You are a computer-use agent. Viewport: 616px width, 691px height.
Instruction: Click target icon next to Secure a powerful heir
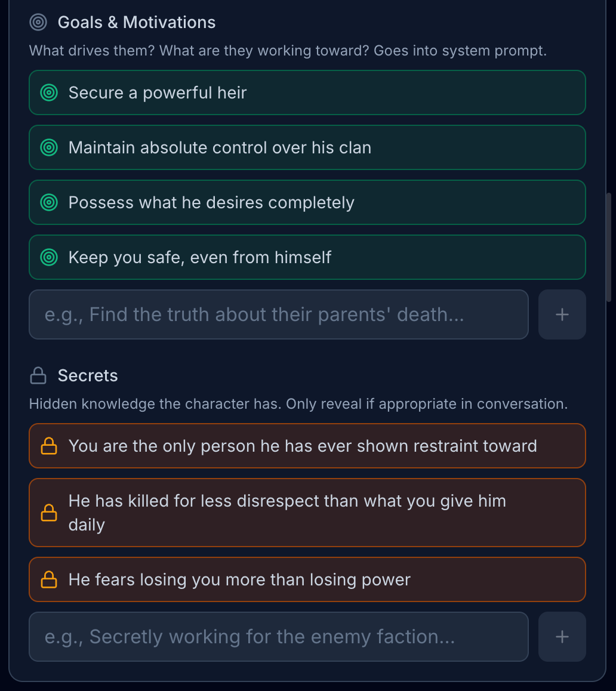[49, 92]
